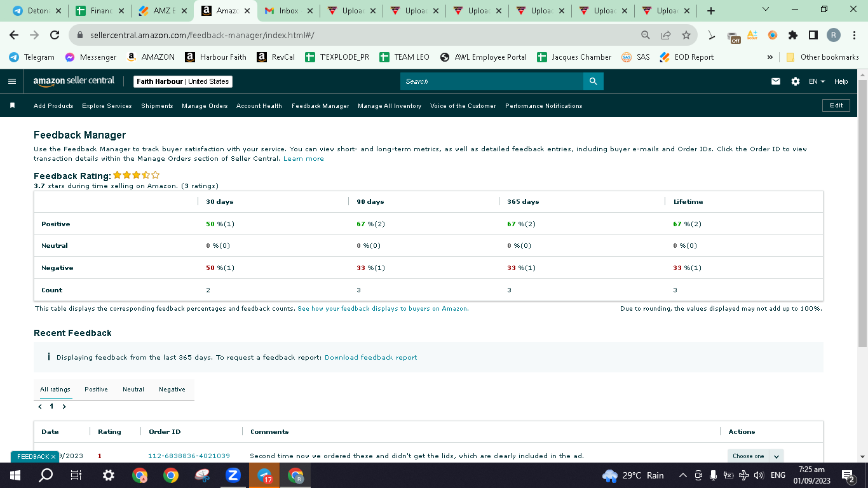Click the orange circle extension icon
Viewport: 868px width, 488px height.
(773, 35)
